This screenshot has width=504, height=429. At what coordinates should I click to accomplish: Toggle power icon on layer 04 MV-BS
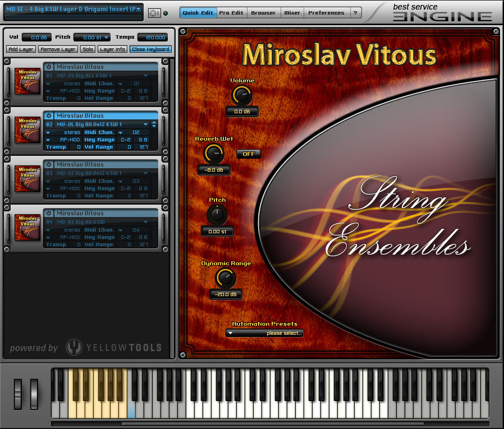49,213
